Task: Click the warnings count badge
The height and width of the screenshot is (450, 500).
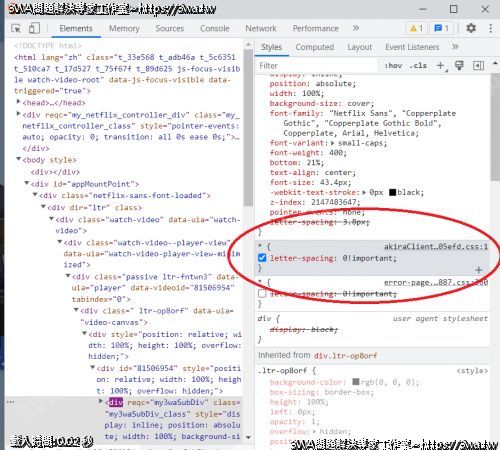Action: pyautogui.click(x=417, y=29)
